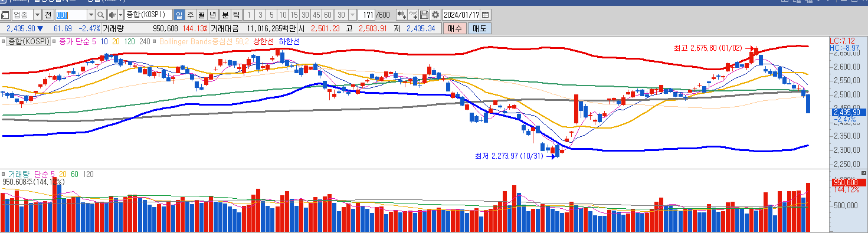Open the calendar date picker icon

[x=485, y=15]
